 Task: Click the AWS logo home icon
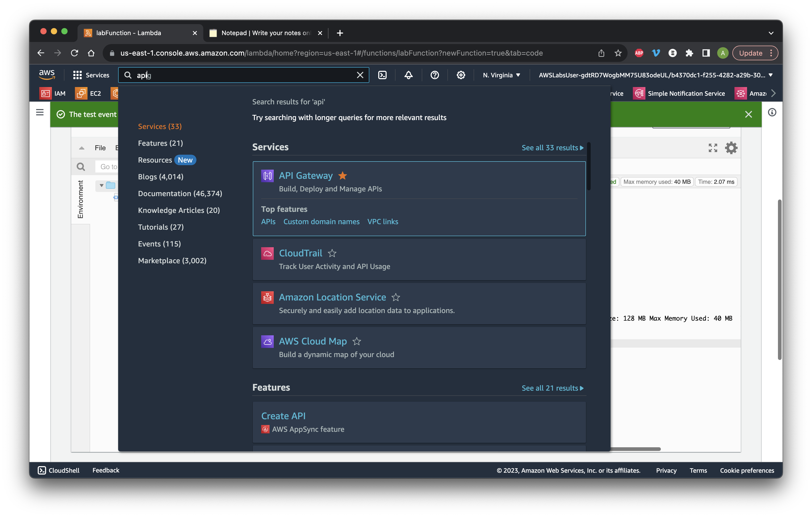47,74
